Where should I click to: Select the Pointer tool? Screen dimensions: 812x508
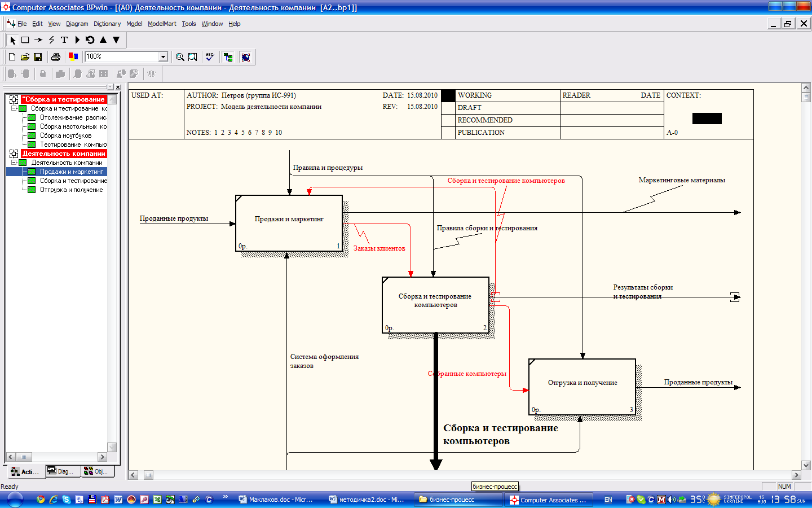coord(12,40)
